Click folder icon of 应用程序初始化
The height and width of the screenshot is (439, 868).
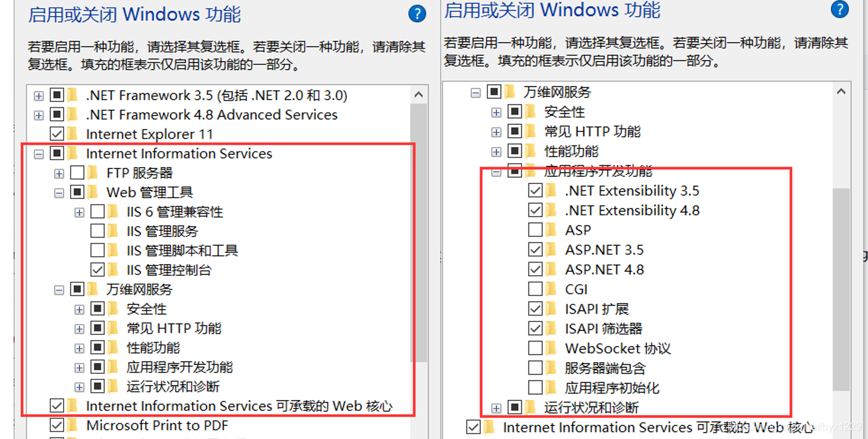551,388
